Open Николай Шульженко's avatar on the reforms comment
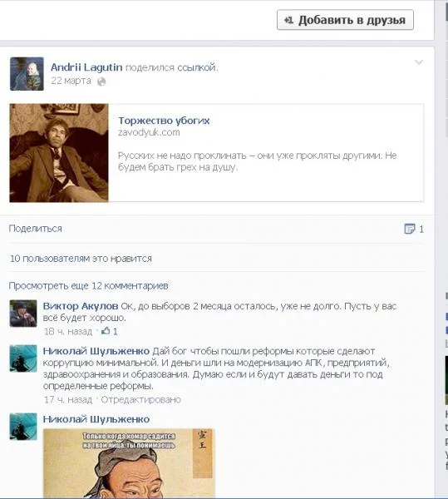Image resolution: width=448 pixels, height=499 pixels. pos(23,358)
